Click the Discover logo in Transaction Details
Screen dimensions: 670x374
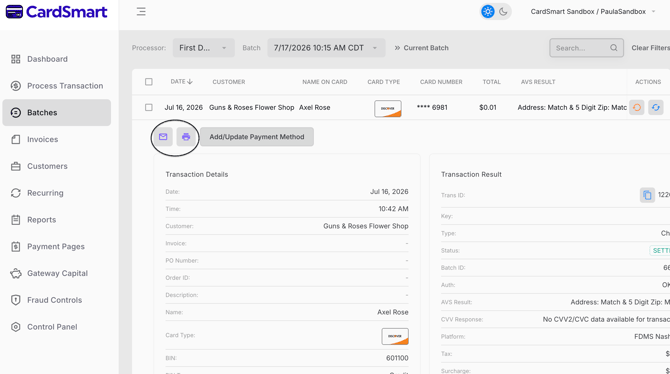point(395,336)
